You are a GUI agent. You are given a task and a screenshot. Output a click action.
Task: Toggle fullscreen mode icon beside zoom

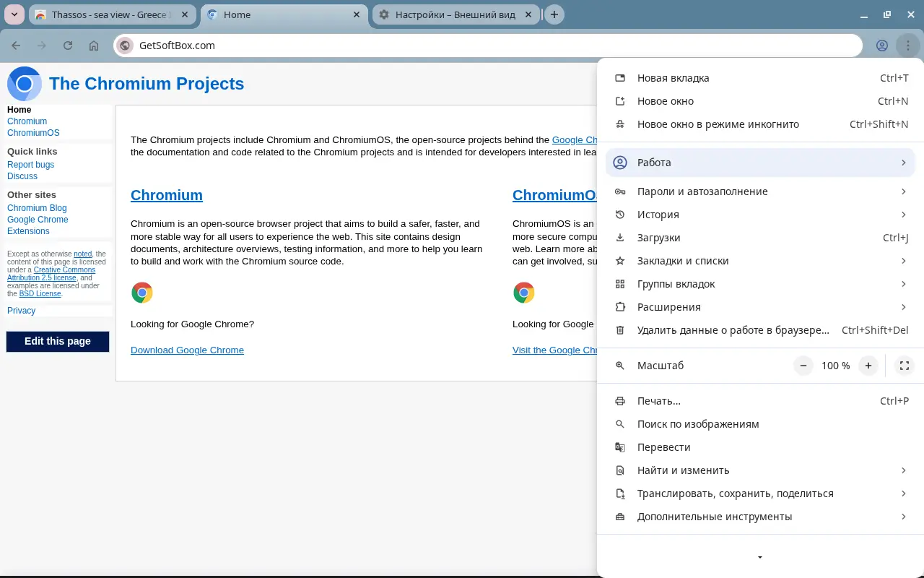pos(904,366)
